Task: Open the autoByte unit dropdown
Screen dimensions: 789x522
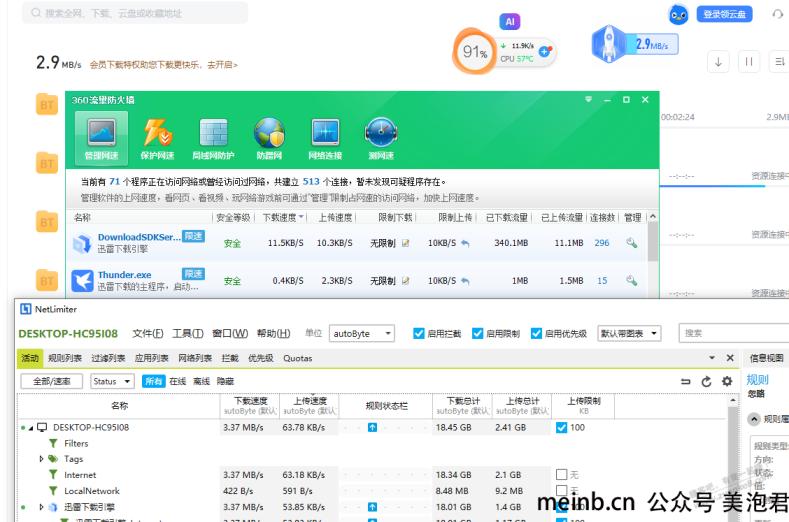Action: tap(361, 333)
